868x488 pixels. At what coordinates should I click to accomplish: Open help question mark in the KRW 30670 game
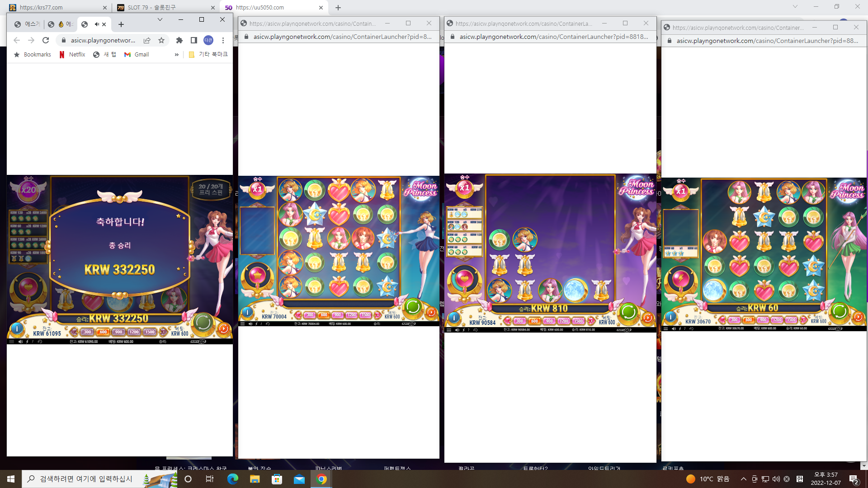(x=685, y=328)
